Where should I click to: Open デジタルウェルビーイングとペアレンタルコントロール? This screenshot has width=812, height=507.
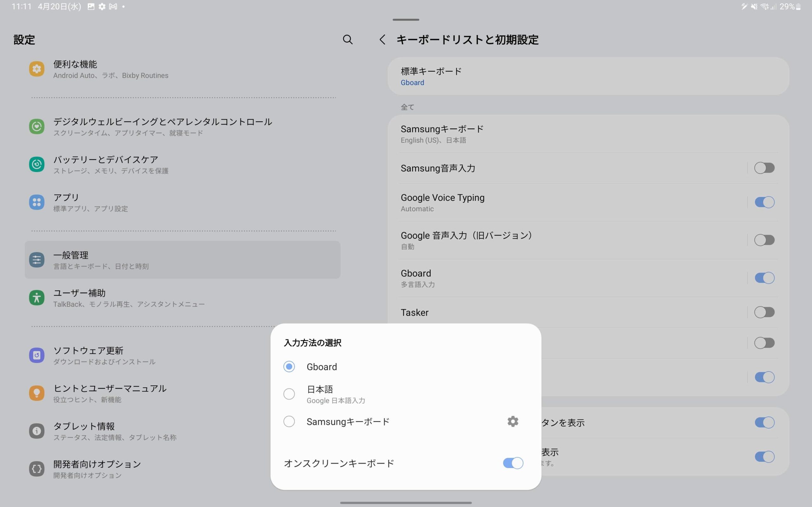click(x=183, y=126)
